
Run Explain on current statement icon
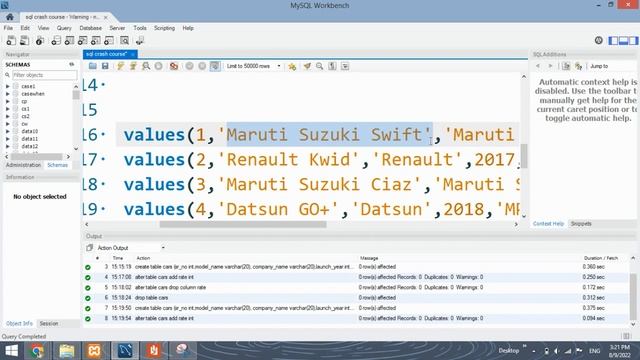[146, 66]
